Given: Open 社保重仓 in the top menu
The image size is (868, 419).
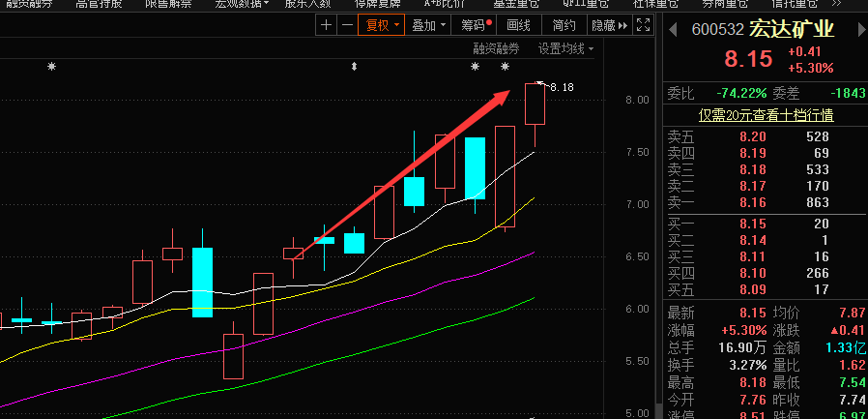Looking at the screenshot, I should (x=655, y=3).
